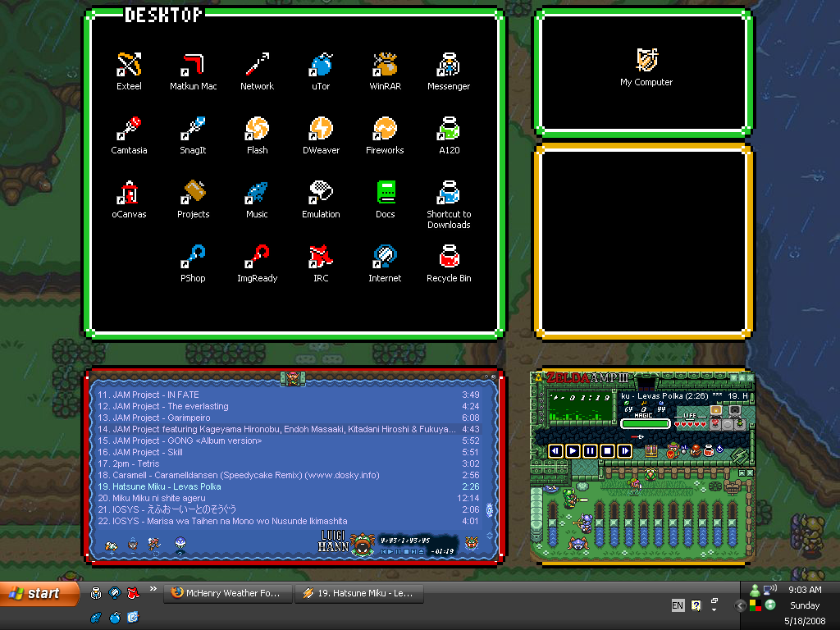Viewport: 840px width, 630px height.
Task: Click the playlist misc button with question mark
Action: [180, 545]
